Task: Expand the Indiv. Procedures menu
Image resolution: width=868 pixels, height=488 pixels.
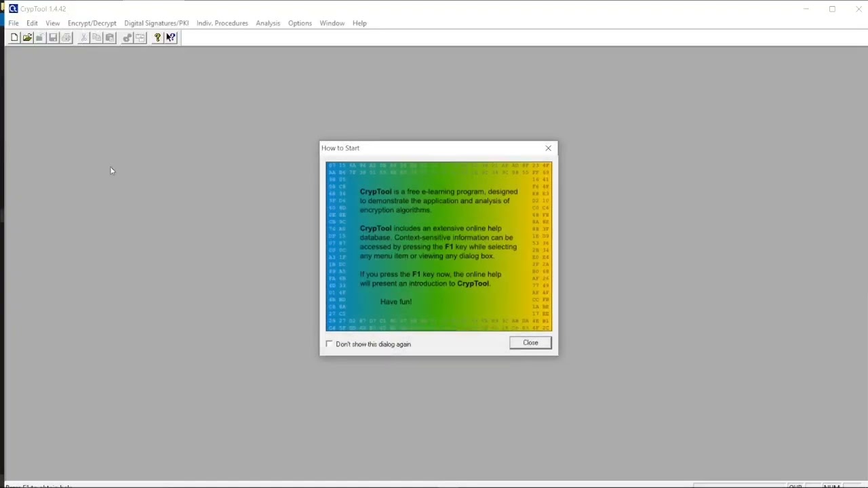Action: pos(222,23)
